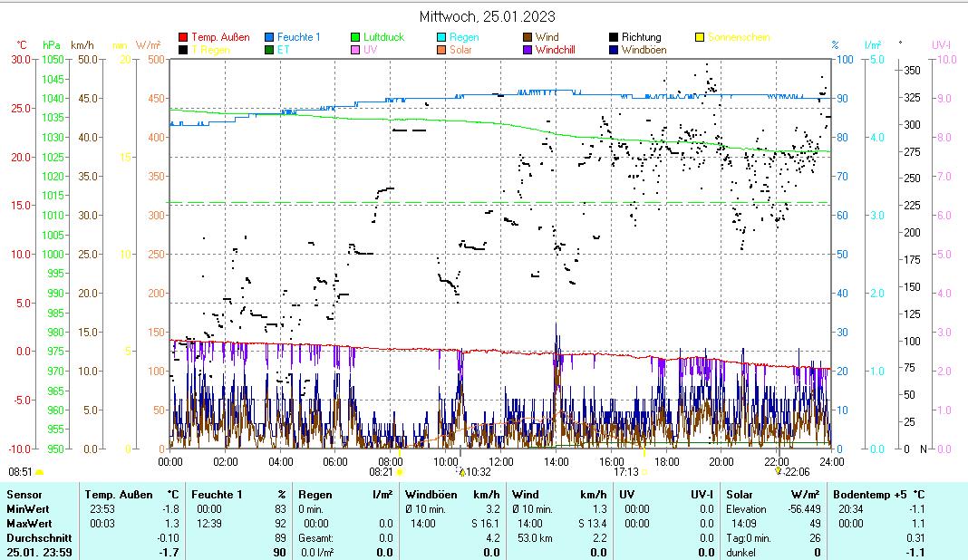Click the yellow Sonnenschein legend swatch
The height and width of the screenshot is (560, 968).
click(x=700, y=37)
